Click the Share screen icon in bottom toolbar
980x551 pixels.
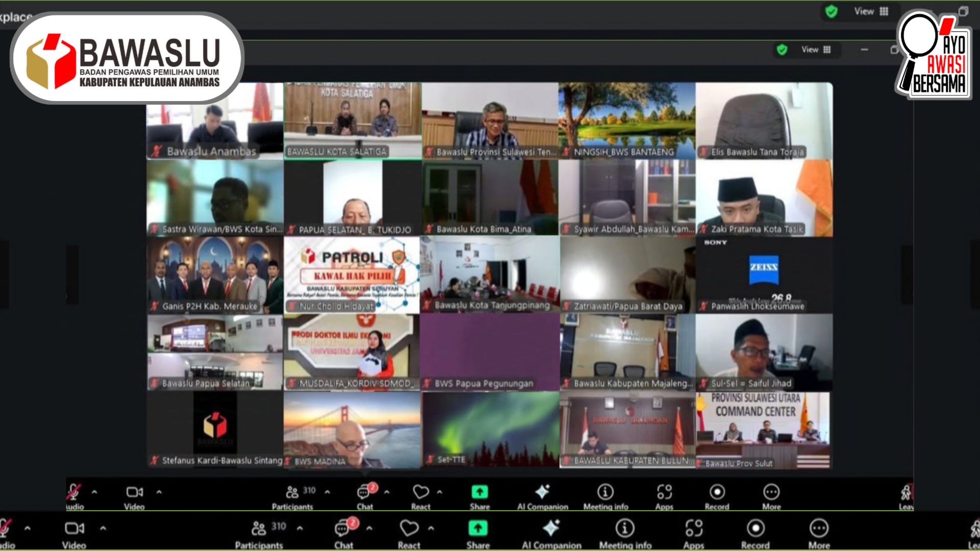tap(478, 529)
